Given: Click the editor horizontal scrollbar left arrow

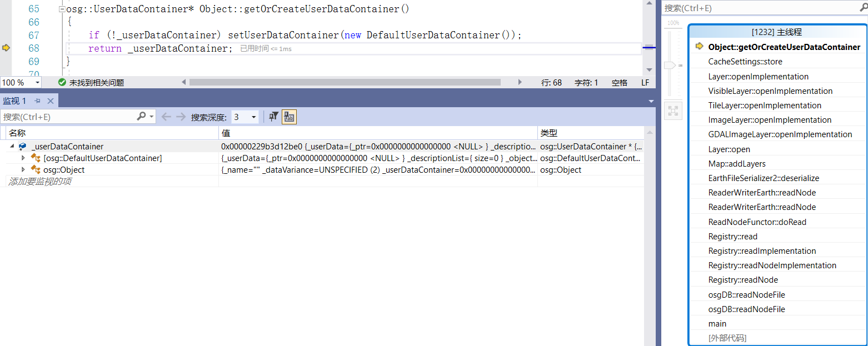Looking at the screenshot, I should (x=184, y=82).
